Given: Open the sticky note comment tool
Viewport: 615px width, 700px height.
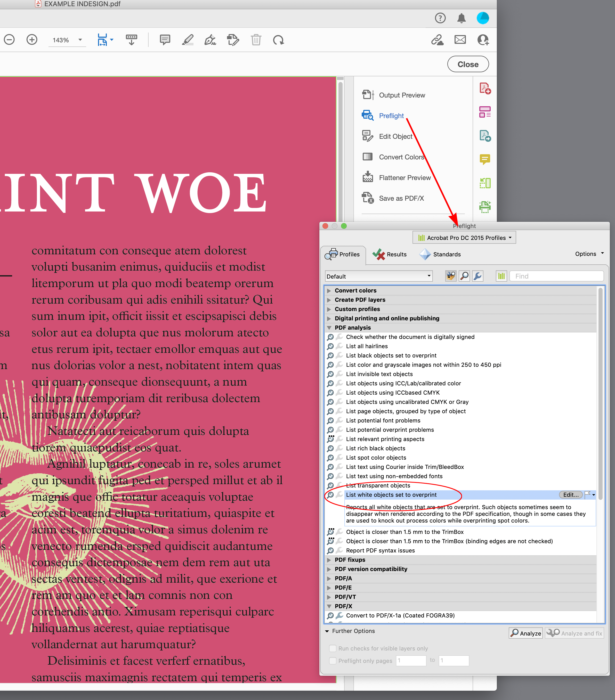Looking at the screenshot, I should click(x=165, y=40).
